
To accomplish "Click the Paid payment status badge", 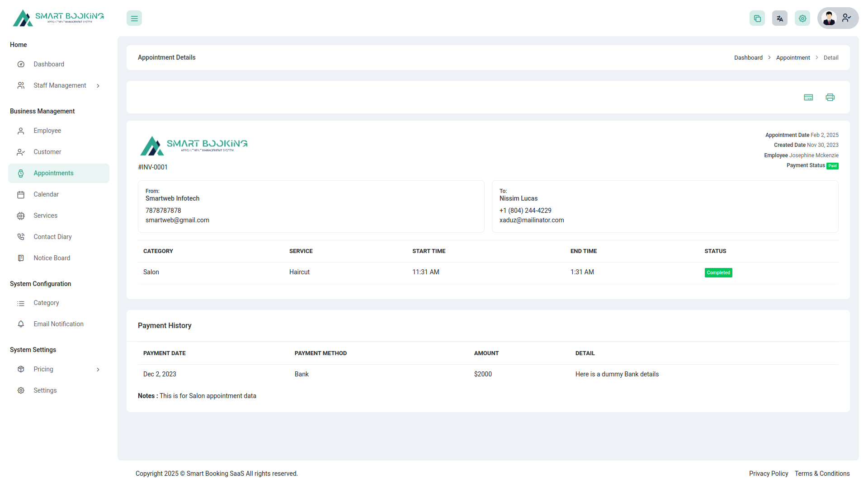I will click(833, 166).
